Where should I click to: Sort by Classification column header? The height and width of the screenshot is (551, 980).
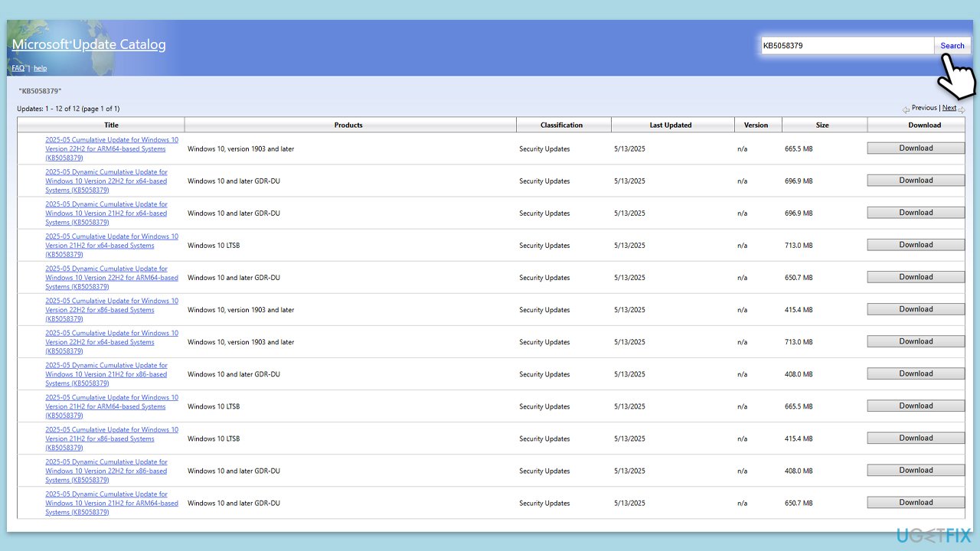pos(561,125)
